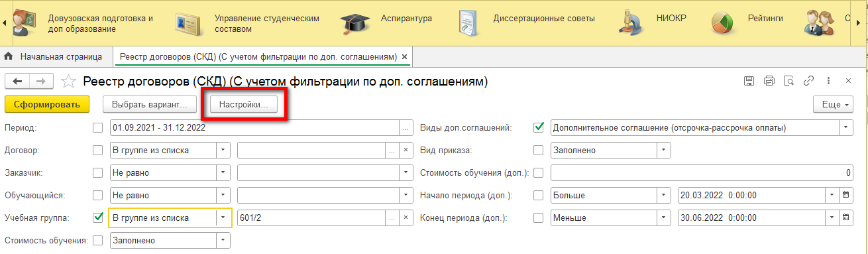Screen dimensions: 868x254
Task: Uncheck the Учебная группа filter checkbox
Action: click(98, 217)
